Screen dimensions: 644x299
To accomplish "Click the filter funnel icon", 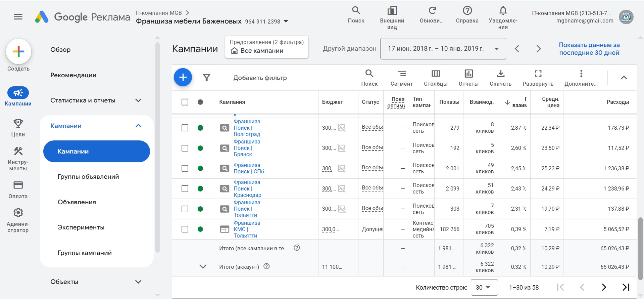I will click(207, 78).
